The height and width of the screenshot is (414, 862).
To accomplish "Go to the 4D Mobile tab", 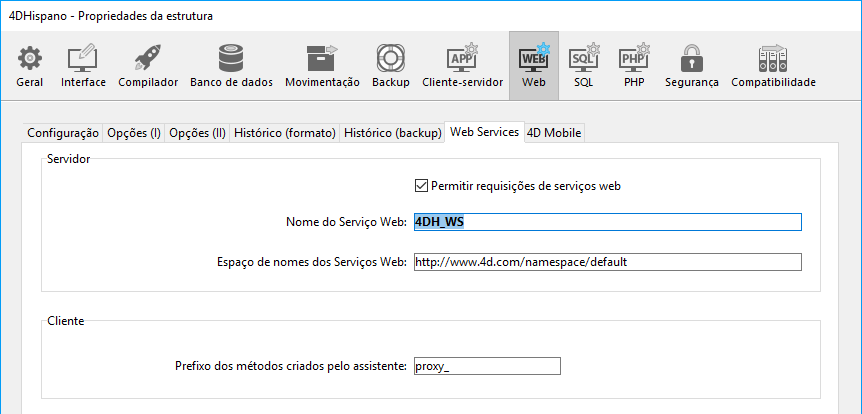I will (x=554, y=133).
